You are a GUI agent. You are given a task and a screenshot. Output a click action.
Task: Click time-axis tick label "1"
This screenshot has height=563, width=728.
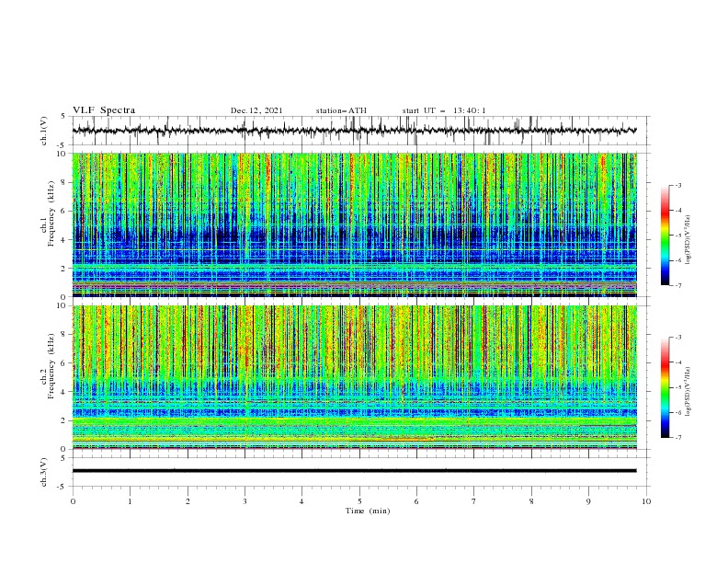[x=130, y=501]
